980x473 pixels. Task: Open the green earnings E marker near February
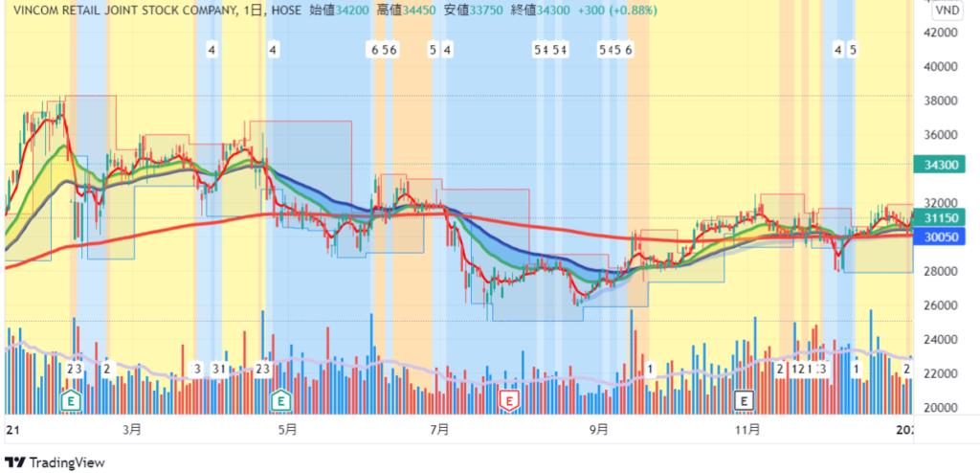(72, 398)
